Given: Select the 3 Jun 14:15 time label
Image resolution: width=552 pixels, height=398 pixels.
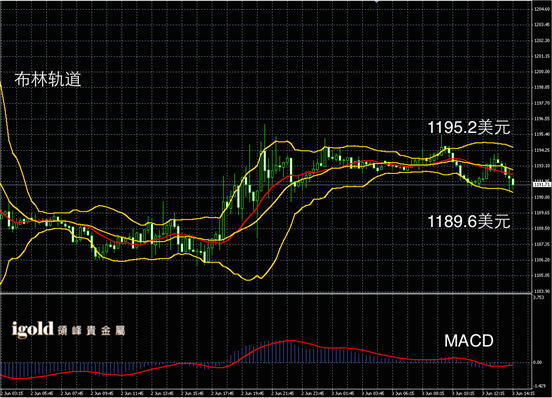Looking at the screenshot, I should (x=523, y=393).
